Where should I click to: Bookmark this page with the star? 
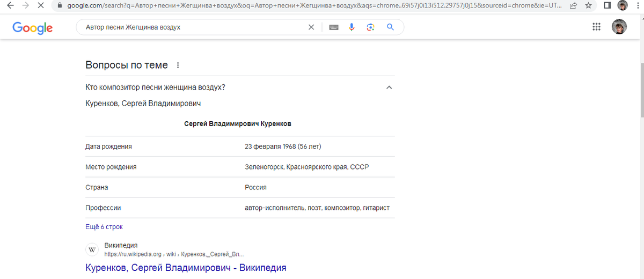(589, 6)
